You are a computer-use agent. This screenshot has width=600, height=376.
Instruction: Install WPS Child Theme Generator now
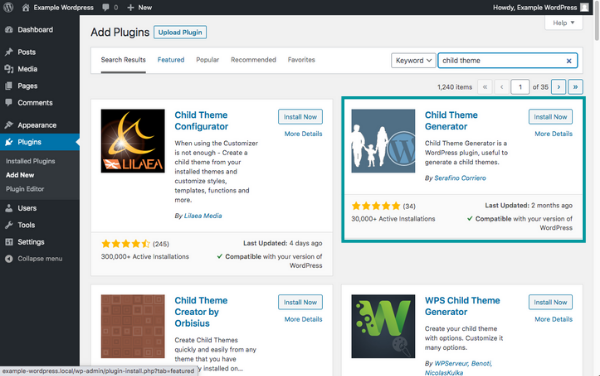pos(551,302)
